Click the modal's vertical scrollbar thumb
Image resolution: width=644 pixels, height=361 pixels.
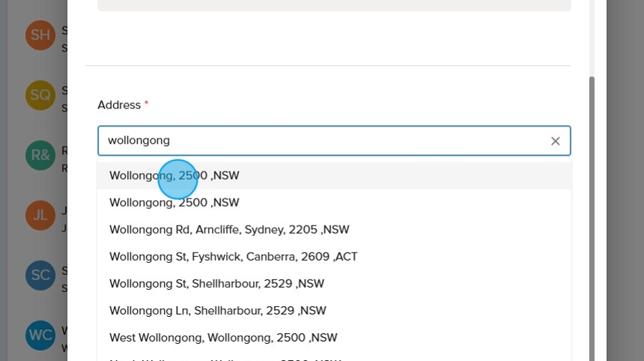(592, 217)
